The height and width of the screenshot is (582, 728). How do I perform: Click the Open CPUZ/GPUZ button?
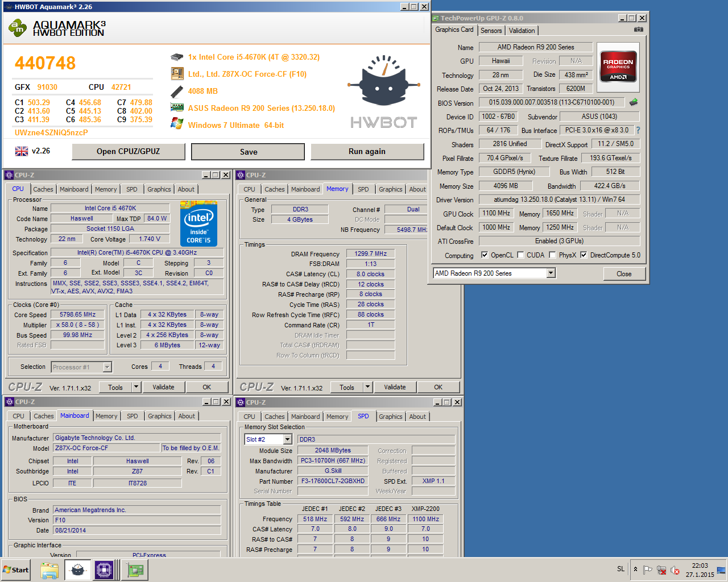pos(129,151)
